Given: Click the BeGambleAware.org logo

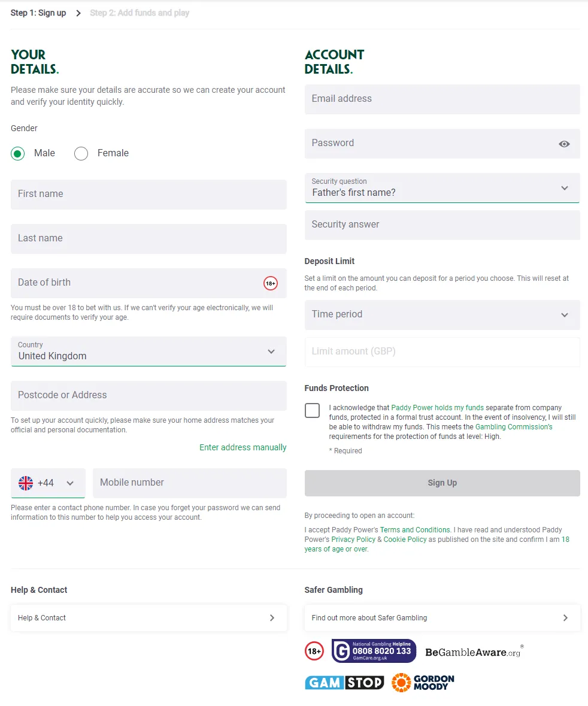Looking at the screenshot, I should [473, 651].
